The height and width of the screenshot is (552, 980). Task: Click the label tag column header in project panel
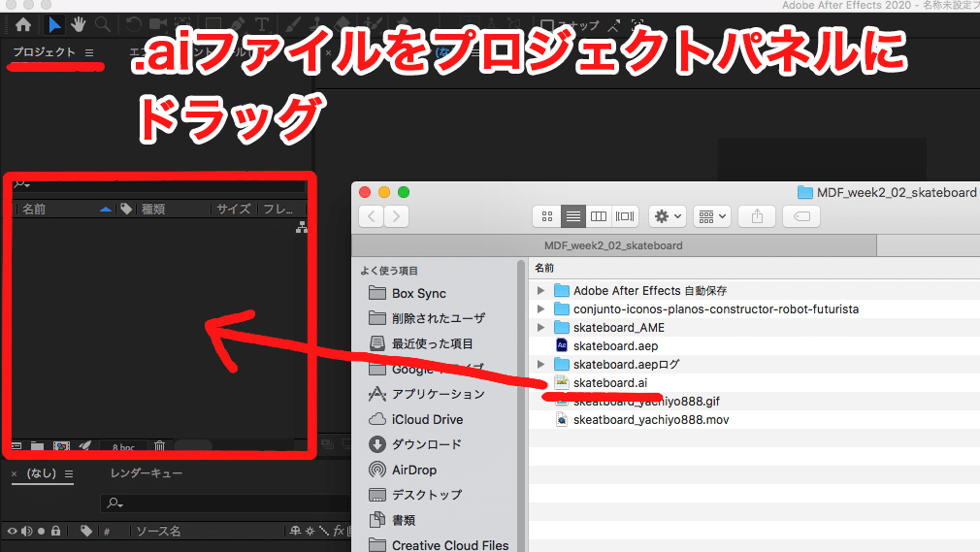click(x=126, y=209)
